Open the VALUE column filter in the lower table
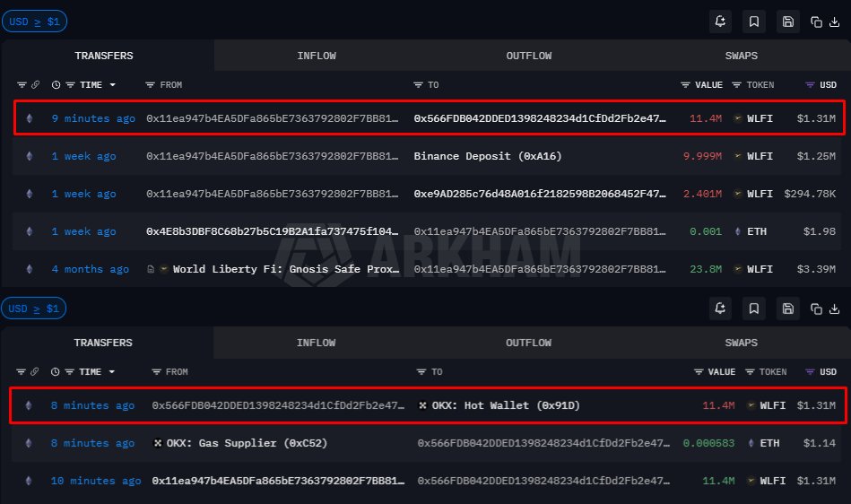 click(699, 372)
